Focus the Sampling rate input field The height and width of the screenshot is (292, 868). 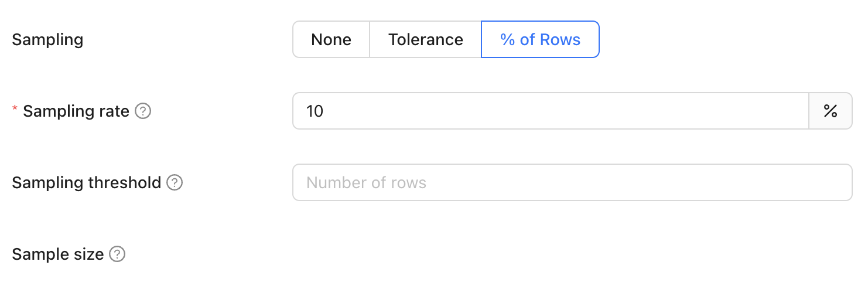click(551, 111)
